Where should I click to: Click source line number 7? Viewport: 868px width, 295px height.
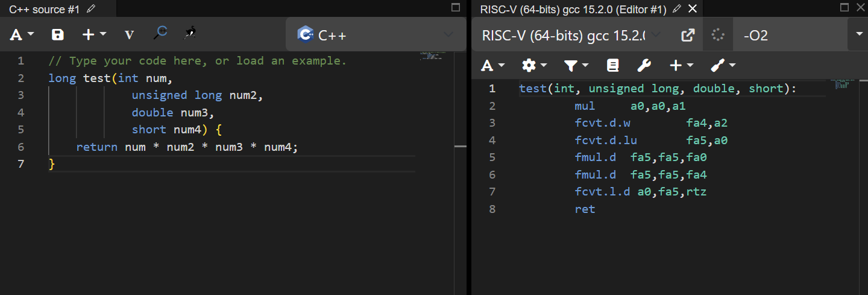coord(21,164)
